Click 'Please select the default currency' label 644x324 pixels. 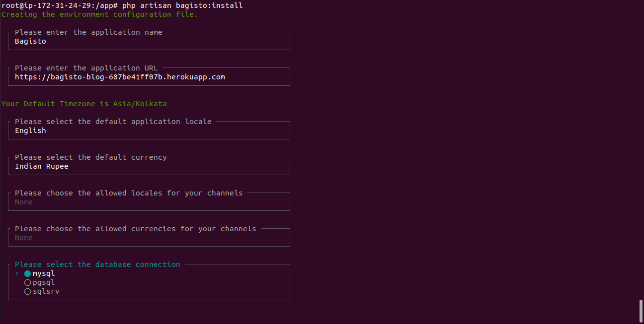click(x=91, y=157)
